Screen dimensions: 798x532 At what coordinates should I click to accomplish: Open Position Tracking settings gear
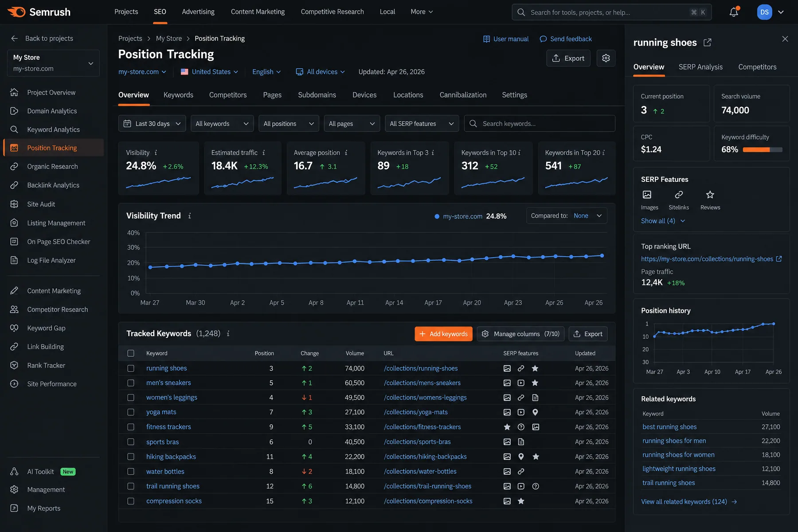pos(606,58)
